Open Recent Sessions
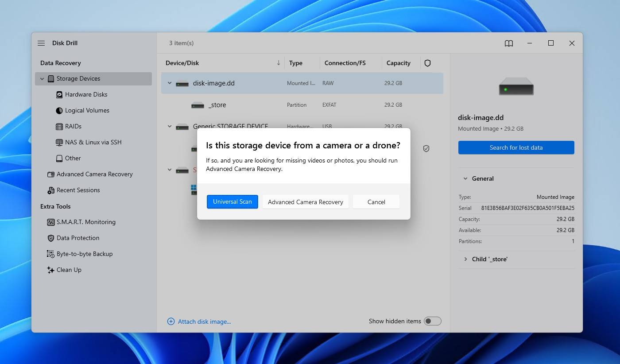 click(78, 190)
